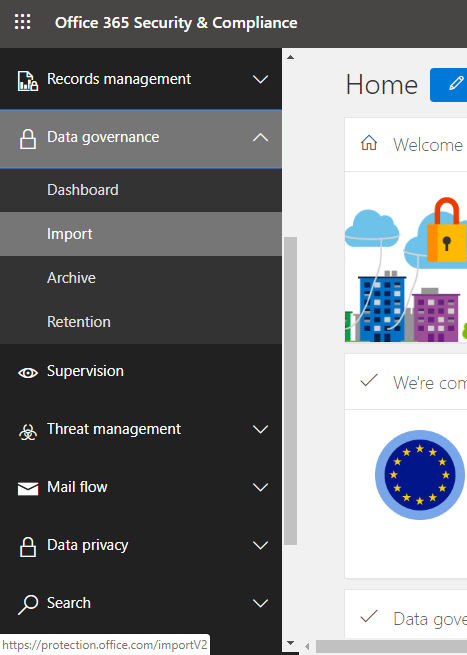Click the Records management icon
Viewport: 467px width, 655px height.
pos(28,80)
